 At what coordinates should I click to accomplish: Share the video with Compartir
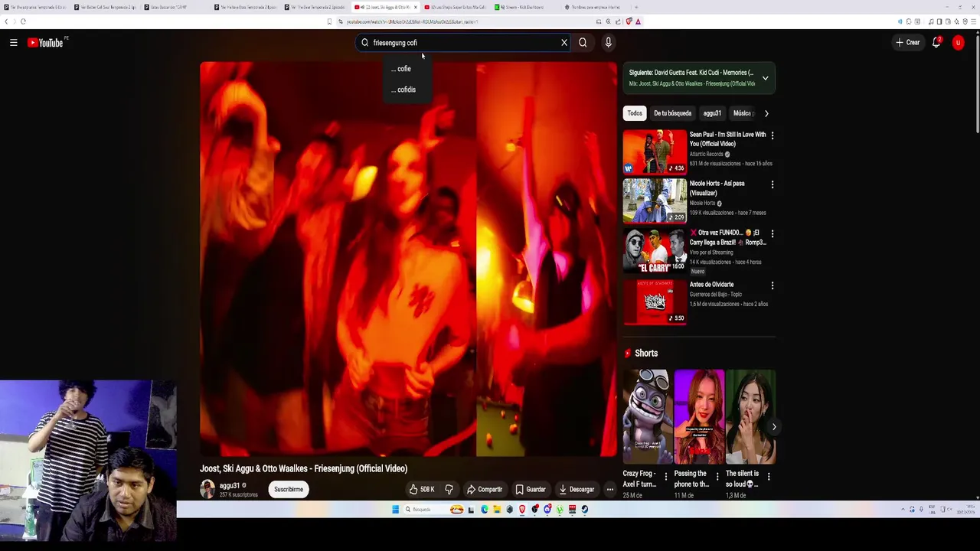click(485, 490)
